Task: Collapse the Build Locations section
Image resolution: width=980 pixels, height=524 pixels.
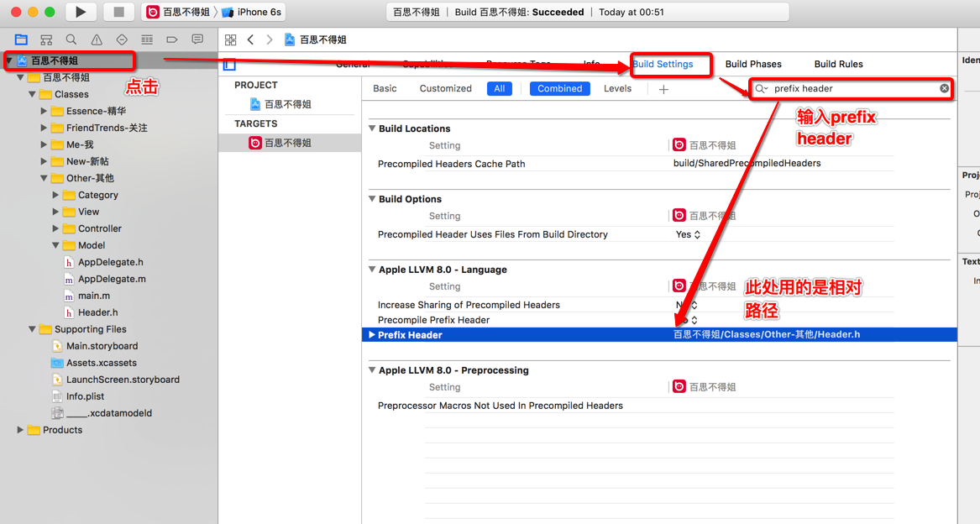Action: (x=372, y=128)
